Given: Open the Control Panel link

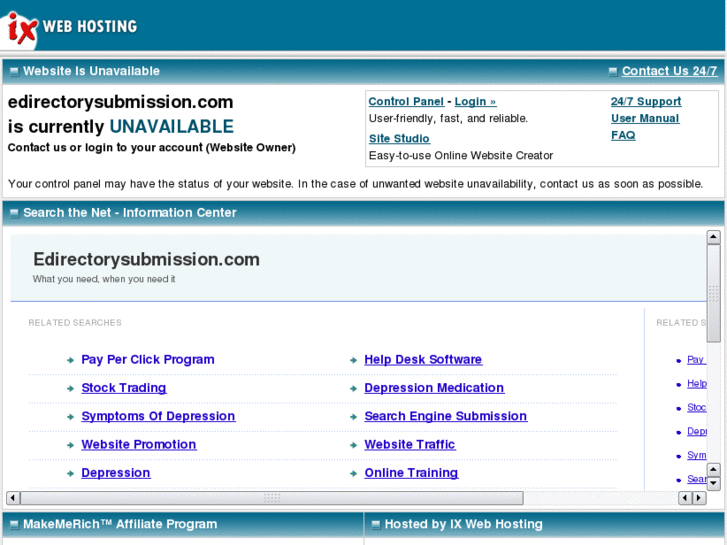Looking at the screenshot, I should coord(406,102).
